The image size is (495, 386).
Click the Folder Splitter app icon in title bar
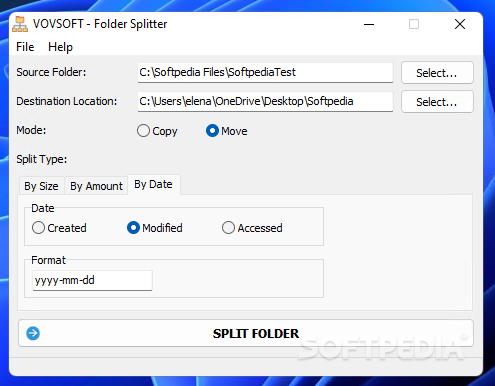coord(20,24)
